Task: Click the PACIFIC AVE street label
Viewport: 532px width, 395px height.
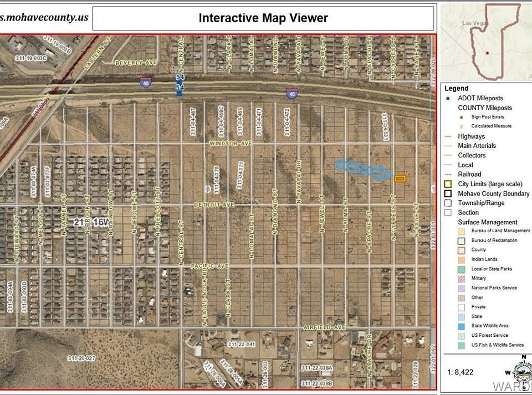Action: point(209,266)
